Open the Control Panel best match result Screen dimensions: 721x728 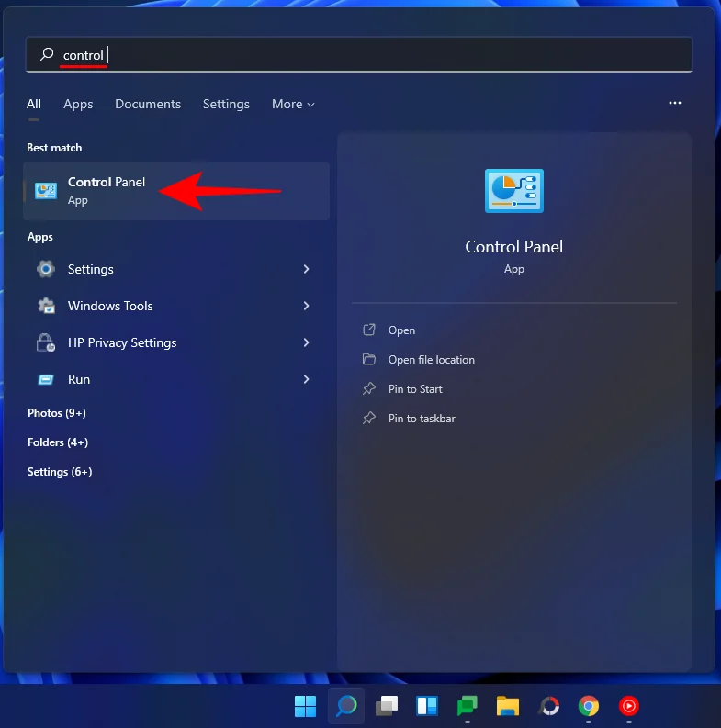[x=176, y=191]
